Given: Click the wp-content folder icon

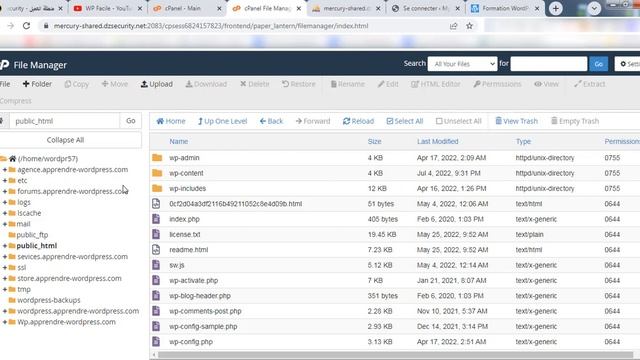Looking at the screenshot, I should pos(157,173).
